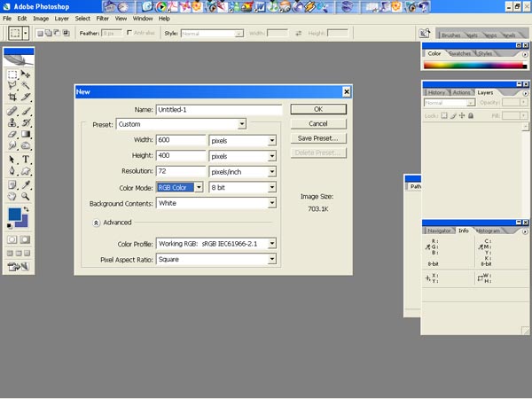Image resolution: width=532 pixels, height=399 pixels.
Task: Activate the Rectangular Marquee tool
Action: pos(12,74)
